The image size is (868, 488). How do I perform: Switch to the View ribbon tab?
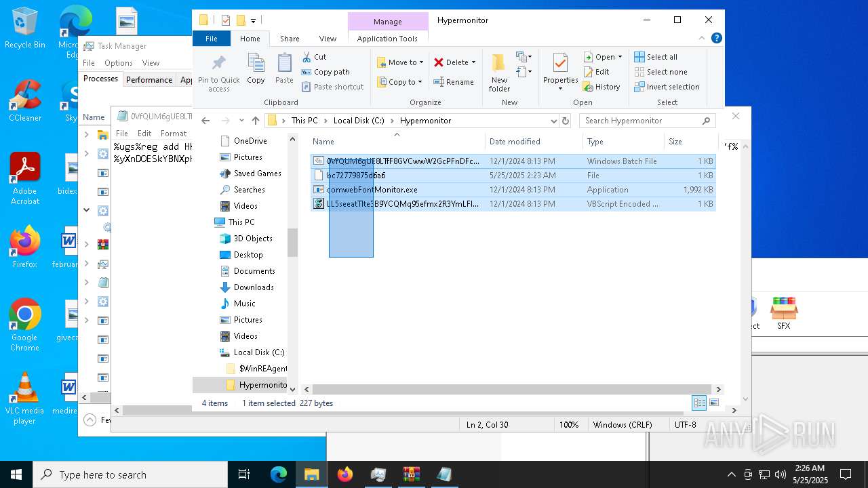coord(328,39)
